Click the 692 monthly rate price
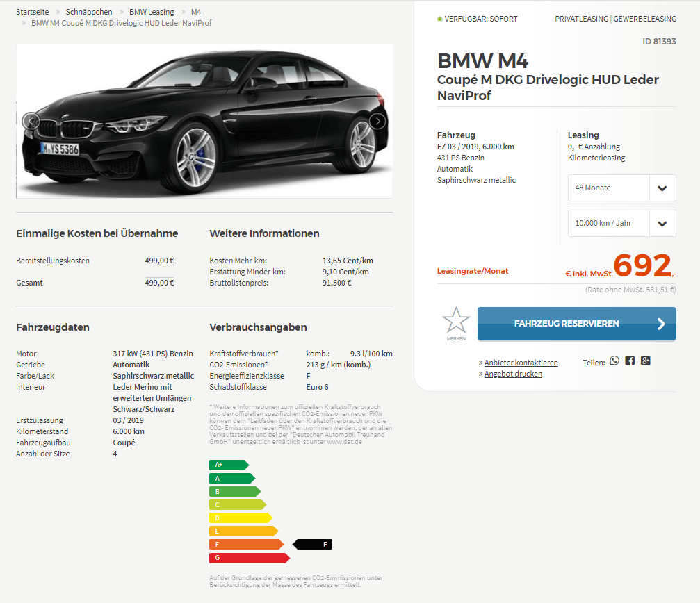 pos(642,265)
